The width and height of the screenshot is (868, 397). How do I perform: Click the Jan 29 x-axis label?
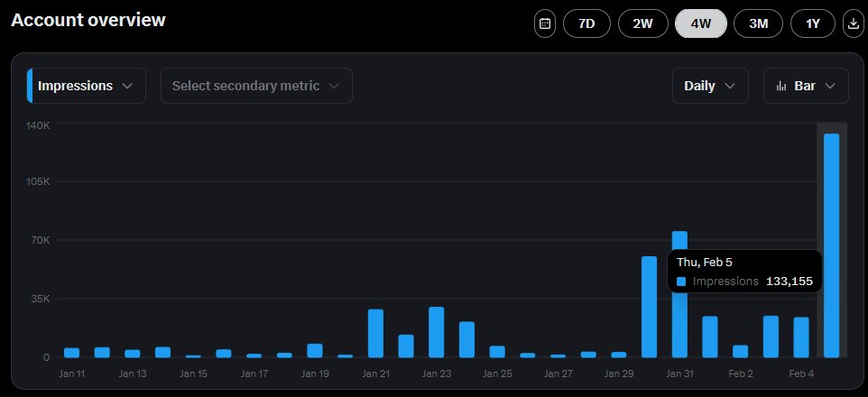pos(619,374)
